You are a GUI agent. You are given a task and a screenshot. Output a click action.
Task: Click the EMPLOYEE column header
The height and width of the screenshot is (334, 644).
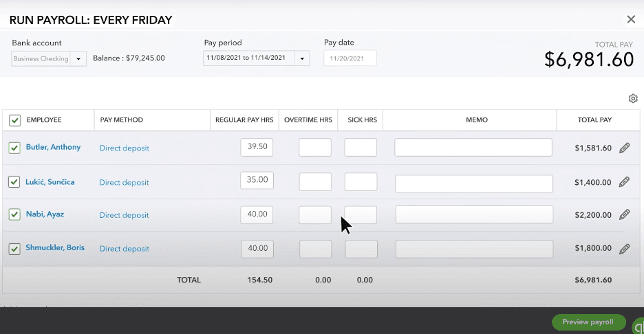(x=44, y=120)
